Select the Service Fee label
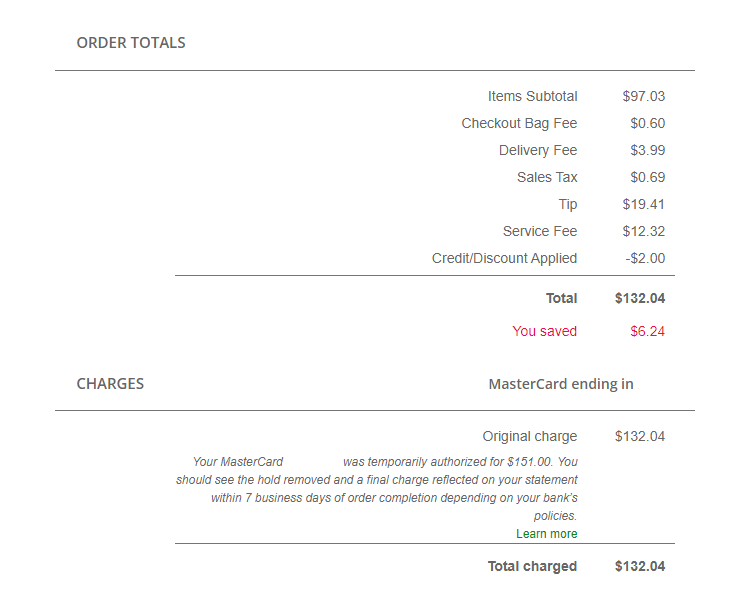This screenshot has height=600, width=742. 540,232
